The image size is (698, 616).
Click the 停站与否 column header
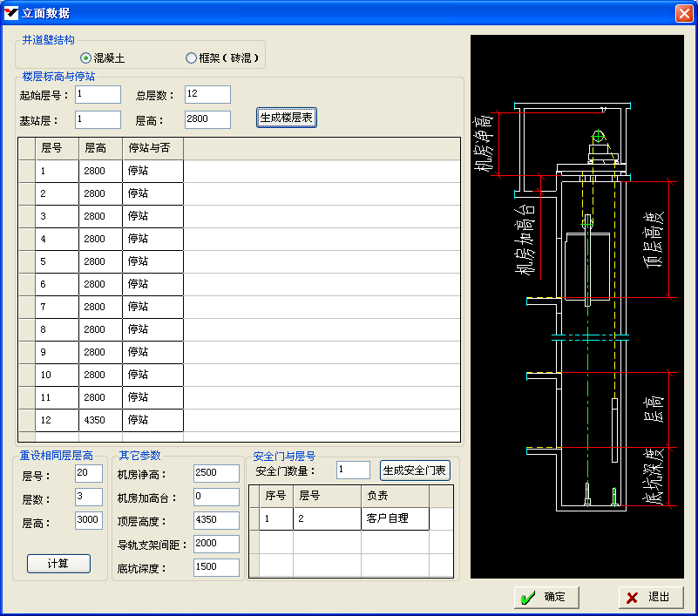point(152,148)
